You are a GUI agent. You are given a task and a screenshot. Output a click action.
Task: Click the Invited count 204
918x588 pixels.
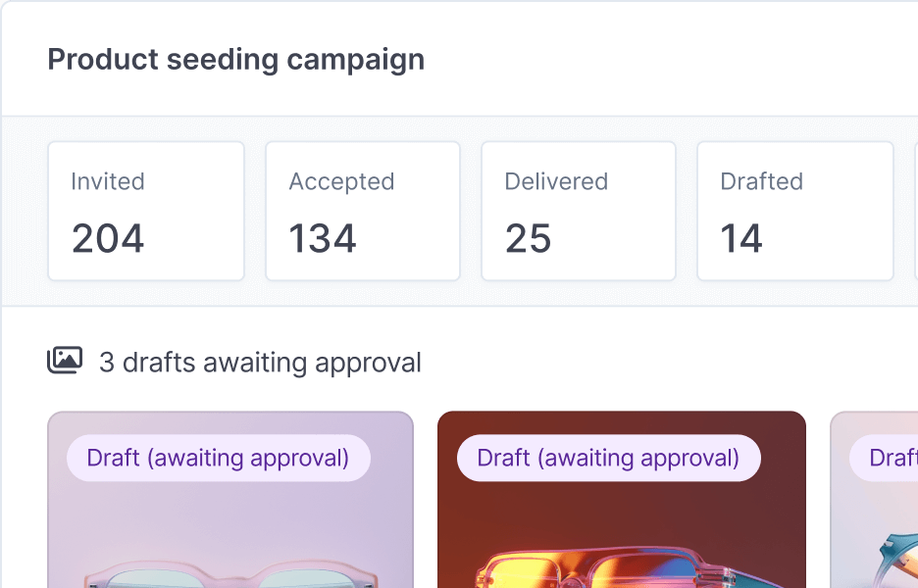tap(108, 239)
